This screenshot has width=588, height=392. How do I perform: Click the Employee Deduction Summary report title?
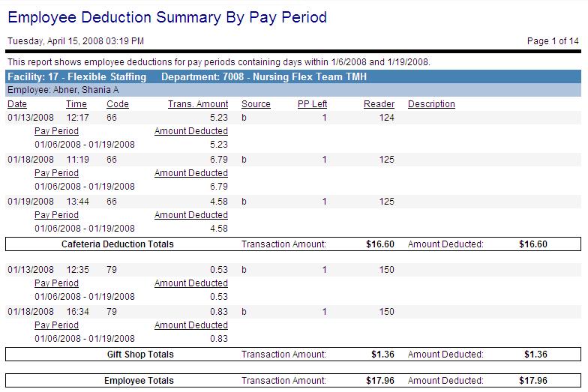pos(167,17)
